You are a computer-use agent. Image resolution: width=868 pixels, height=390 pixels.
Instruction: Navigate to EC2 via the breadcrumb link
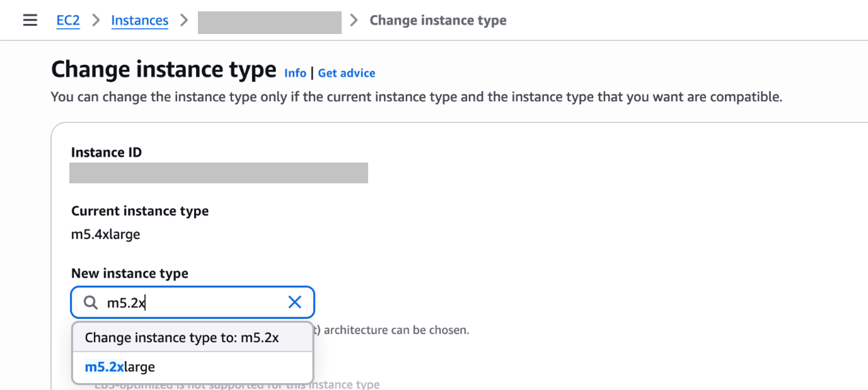(67, 20)
